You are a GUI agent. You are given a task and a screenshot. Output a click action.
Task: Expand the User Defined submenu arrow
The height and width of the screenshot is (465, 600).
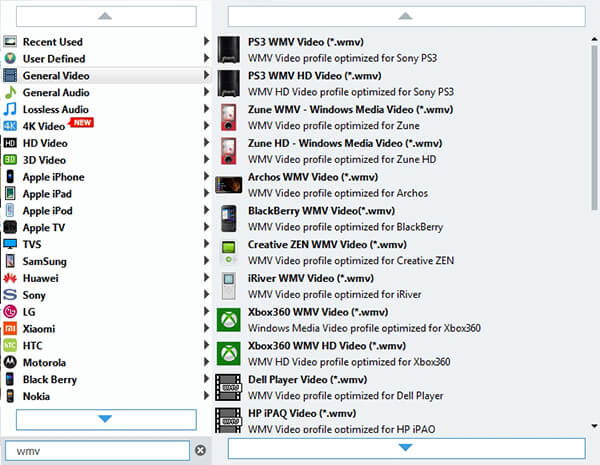tap(206, 58)
